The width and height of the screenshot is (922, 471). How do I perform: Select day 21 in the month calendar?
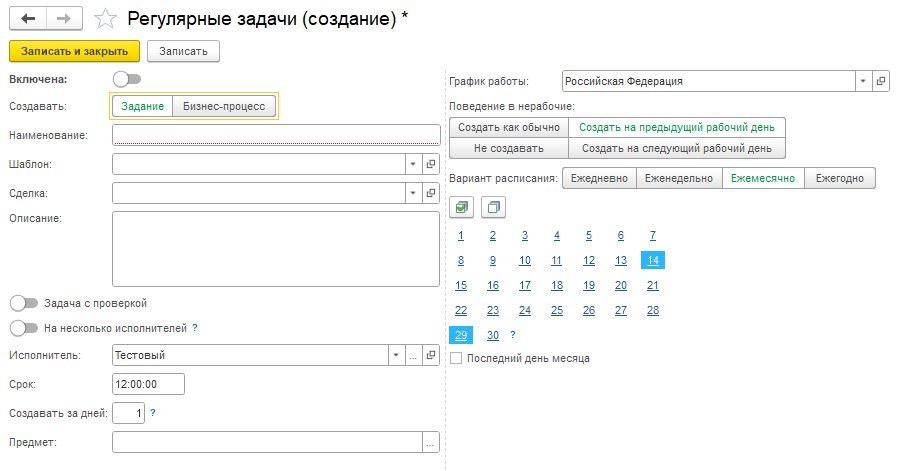click(653, 285)
